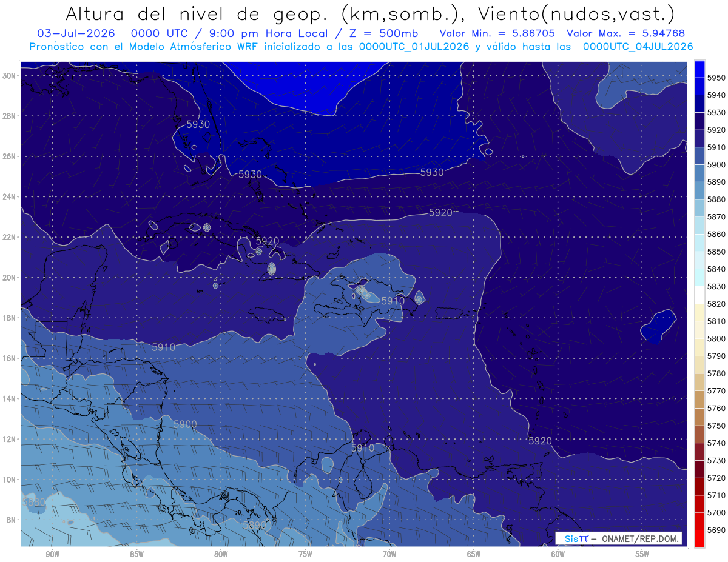The width and height of the screenshot is (728, 562).
Task: Click the 26N latitude label
Action: (8, 156)
